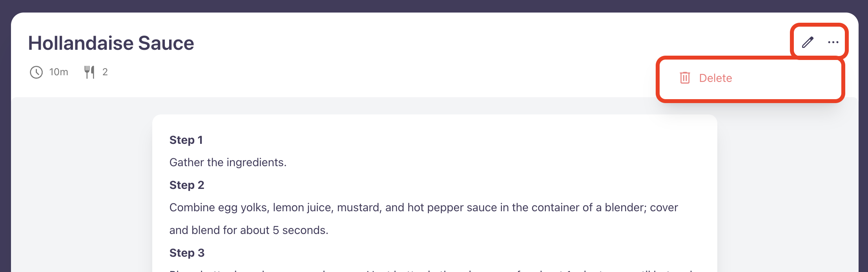Image resolution: width=868 pixels, height=272 pixels.
Task: Select the Step 2 heading
Action: tap(187, 185)
